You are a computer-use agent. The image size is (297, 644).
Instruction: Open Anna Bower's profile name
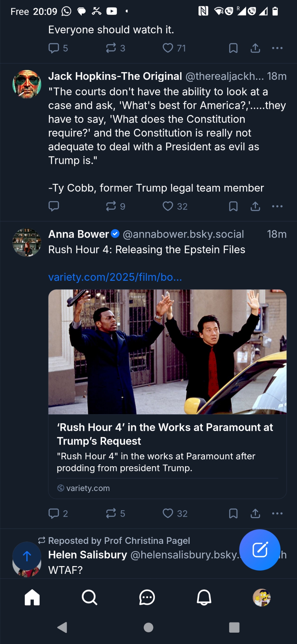click(x=79, y=234)
